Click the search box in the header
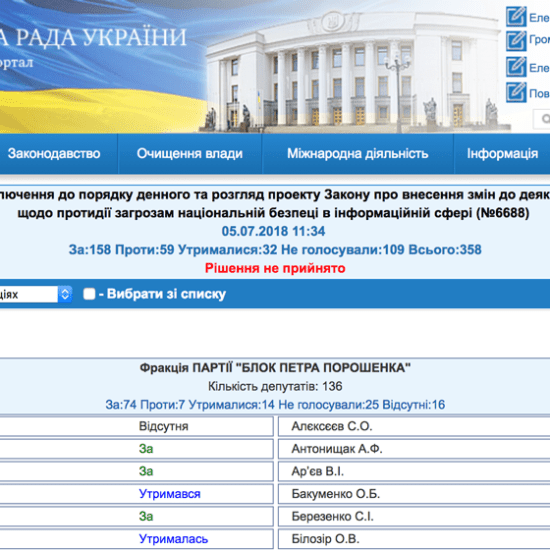The height and width of the screenshot is (550, 550). 542,119
